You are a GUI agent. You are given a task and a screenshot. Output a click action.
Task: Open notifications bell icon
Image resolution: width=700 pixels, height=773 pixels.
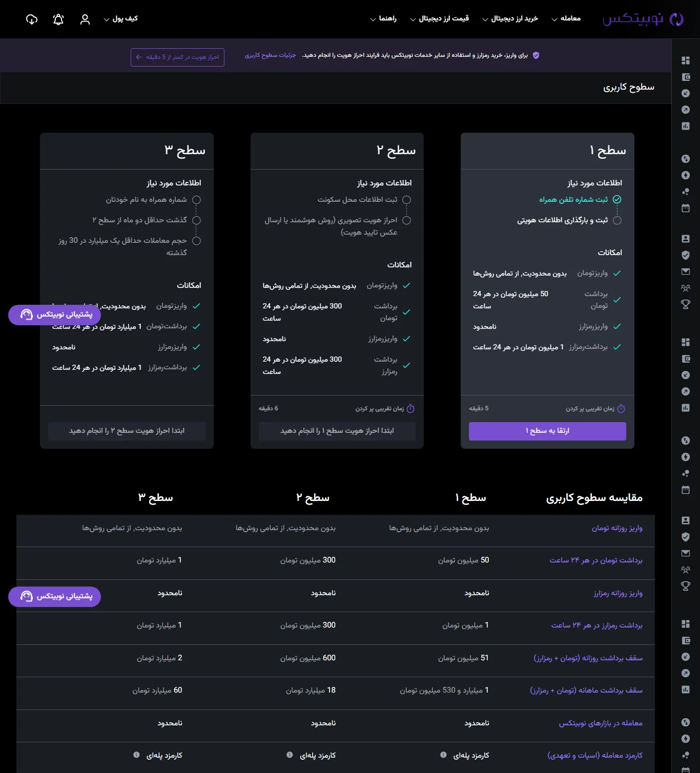[58, 19]
